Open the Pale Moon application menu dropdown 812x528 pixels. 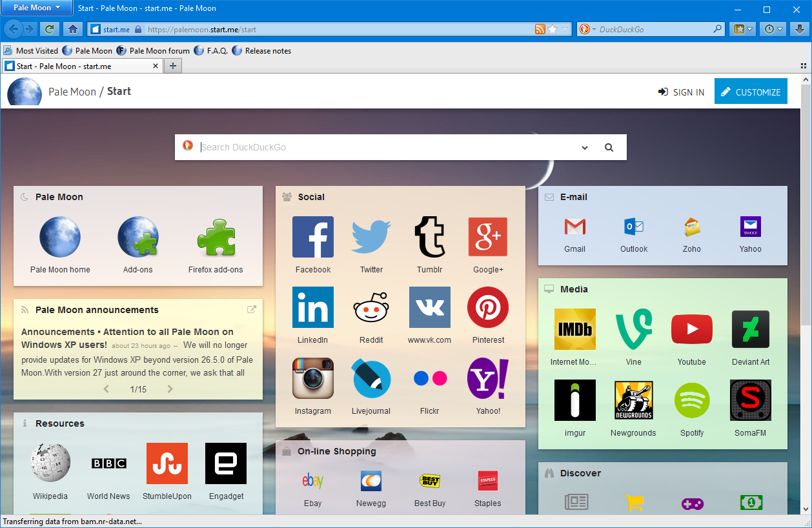tap(37, 8)
